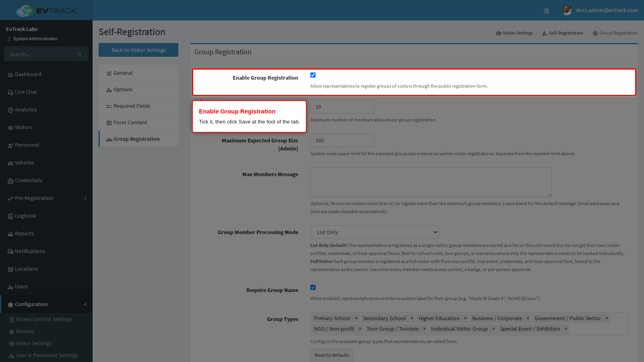Click the Analytics icon in sidebar
Screen dimensions: 644x362
tap(10, 110)
